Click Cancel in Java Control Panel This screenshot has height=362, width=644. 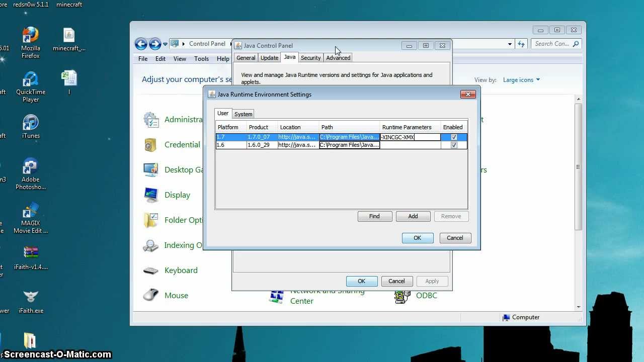click(x=396, y=281)
